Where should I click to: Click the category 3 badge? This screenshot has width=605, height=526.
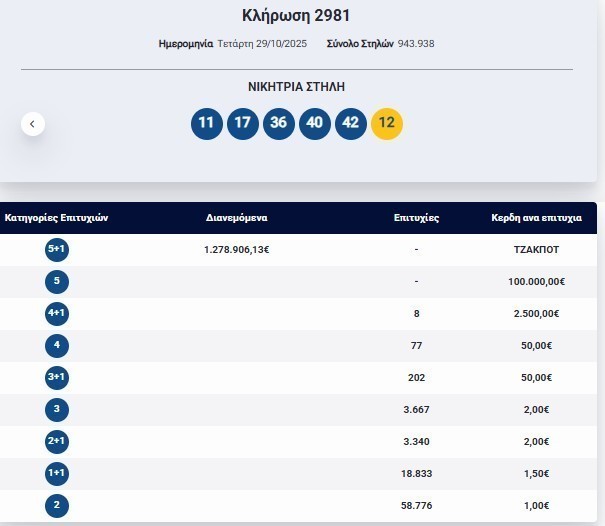tap(57, 410)
